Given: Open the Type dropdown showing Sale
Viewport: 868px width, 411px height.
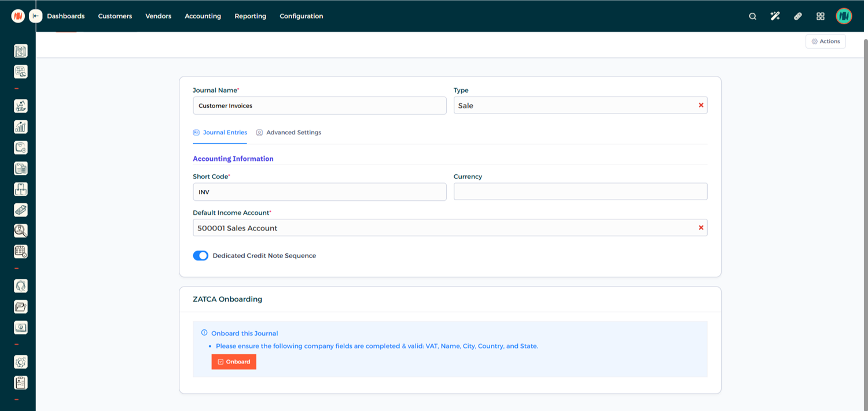Looking at the screenshot, I should tap(573, 105).
